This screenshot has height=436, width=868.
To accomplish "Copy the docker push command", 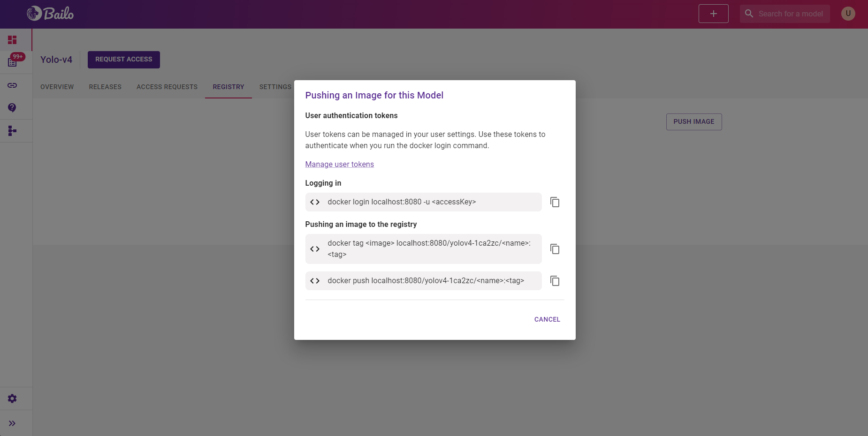I will pos(555,281).
